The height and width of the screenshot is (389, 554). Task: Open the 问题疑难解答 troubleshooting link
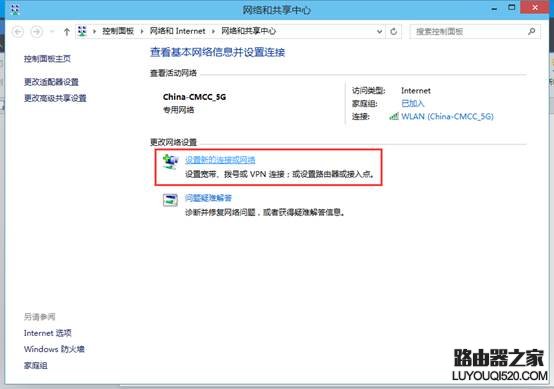[208, 198]
